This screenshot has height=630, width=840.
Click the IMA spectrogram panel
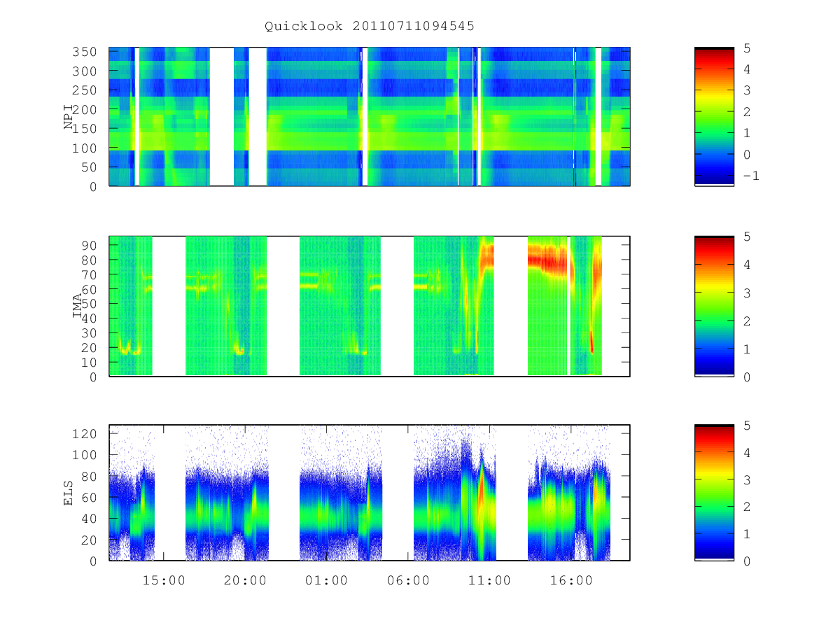[370, 307]
